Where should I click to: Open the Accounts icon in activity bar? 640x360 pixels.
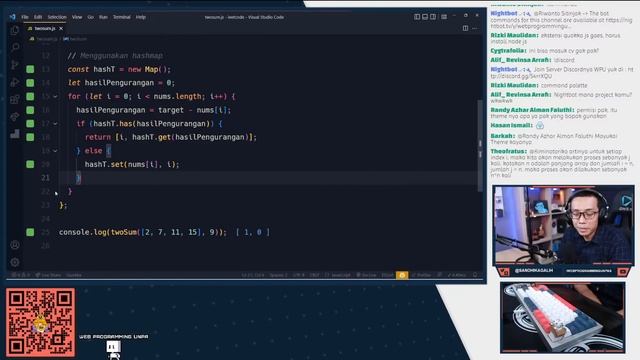(15, 245)
